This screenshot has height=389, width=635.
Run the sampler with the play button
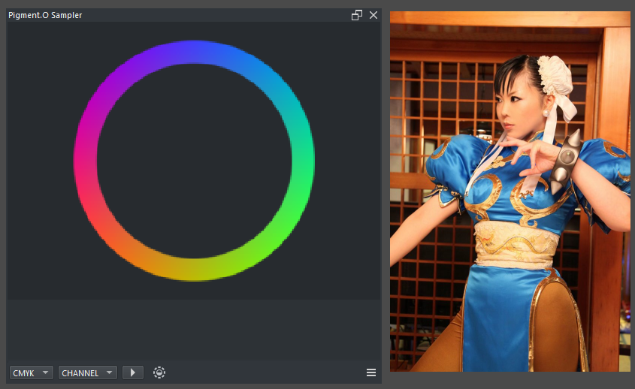[x=133, y=372]
